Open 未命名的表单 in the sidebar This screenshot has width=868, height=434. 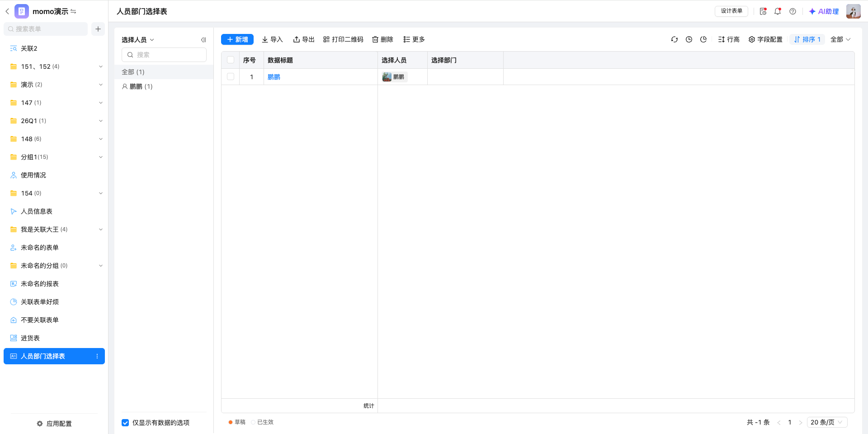[54, 248]
